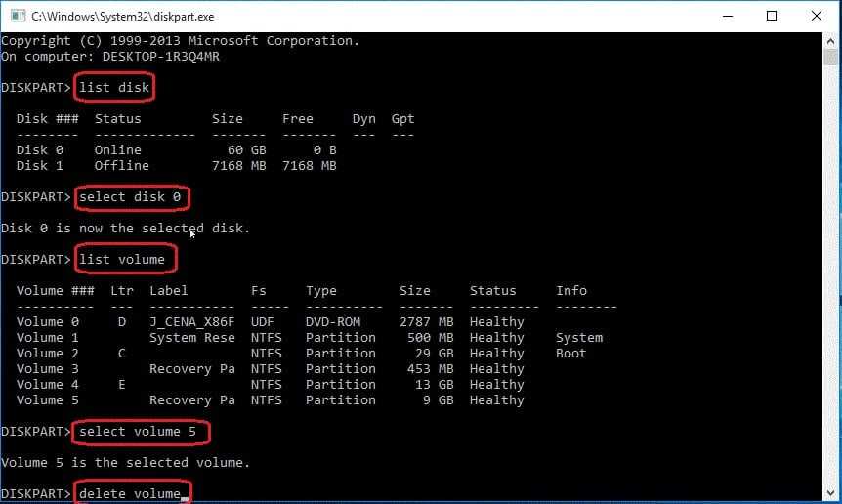The width and height of the screenshot is (842, 504).
Task: Click drive letter 'C' of Volume 2
Action: [122, 353]
